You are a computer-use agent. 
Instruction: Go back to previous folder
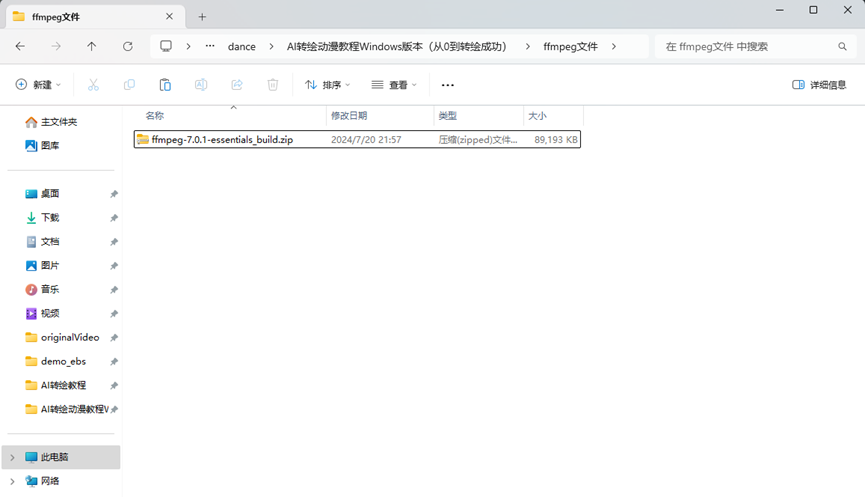click(20, 46)
